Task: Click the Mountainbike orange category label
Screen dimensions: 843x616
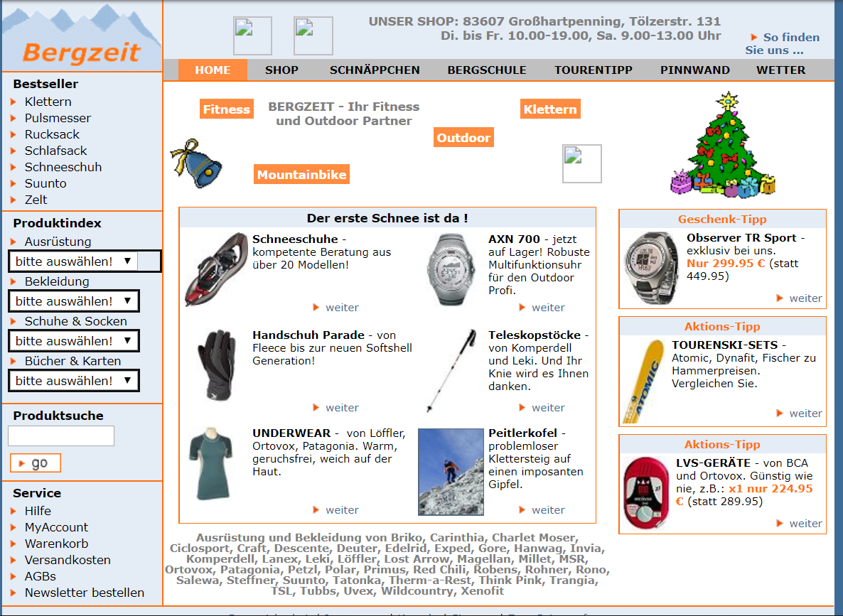Action: pyautogui.click(x=301, y=175)
